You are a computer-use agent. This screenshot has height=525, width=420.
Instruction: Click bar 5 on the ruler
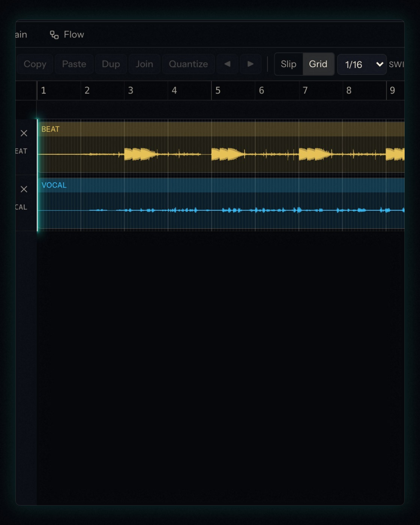click(x=218, y=90)
